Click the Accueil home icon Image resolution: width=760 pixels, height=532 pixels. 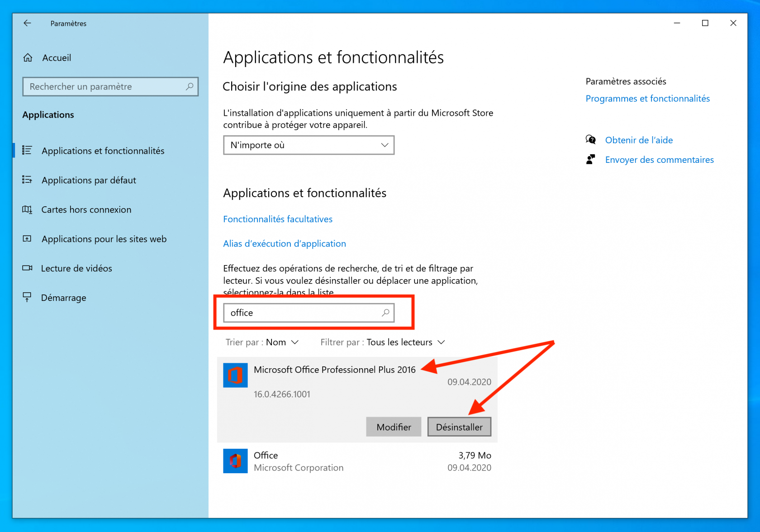28,58
